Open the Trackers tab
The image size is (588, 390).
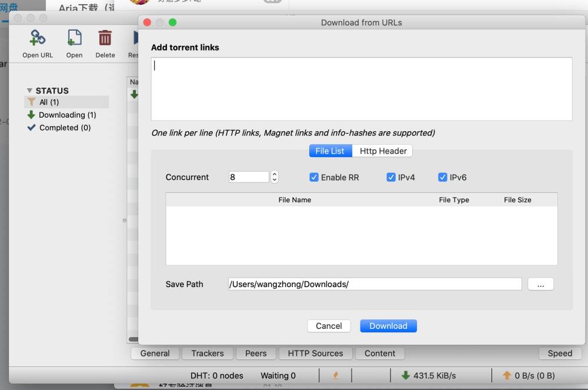coord(207,354)
